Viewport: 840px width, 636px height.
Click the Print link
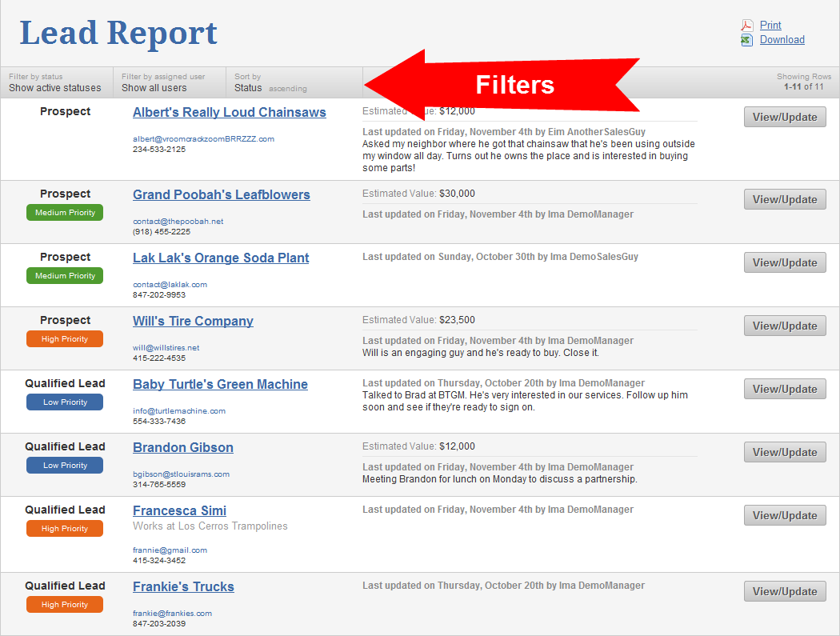pyautogui.click(x=770, y=25)
